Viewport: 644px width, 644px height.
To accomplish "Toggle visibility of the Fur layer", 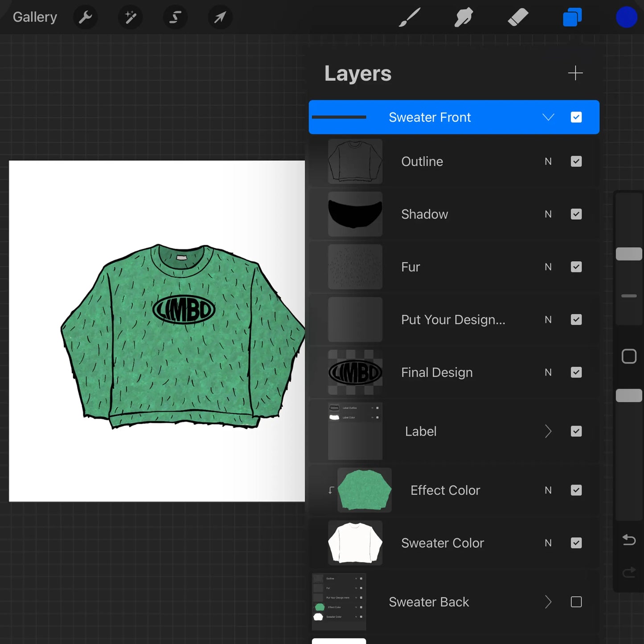I will coord(576,267).
